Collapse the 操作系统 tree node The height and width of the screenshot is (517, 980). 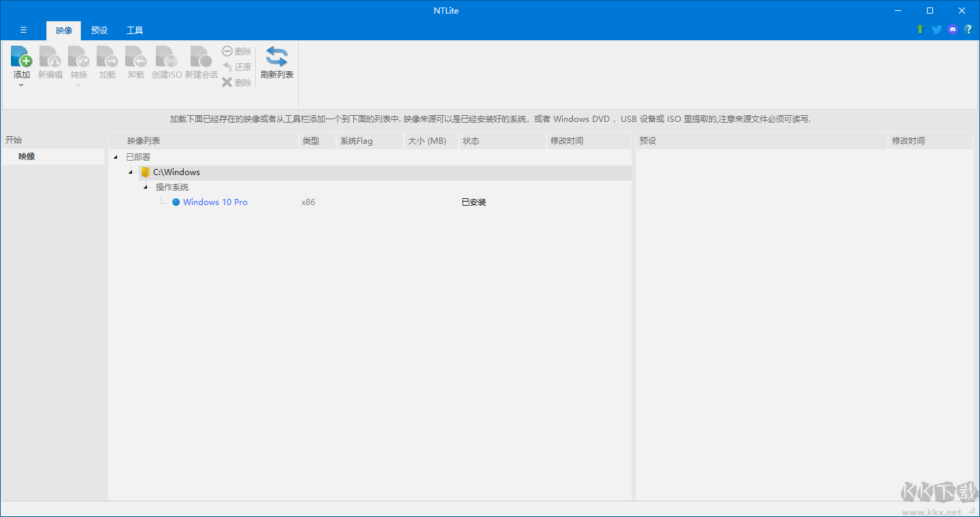coord(146,187)
